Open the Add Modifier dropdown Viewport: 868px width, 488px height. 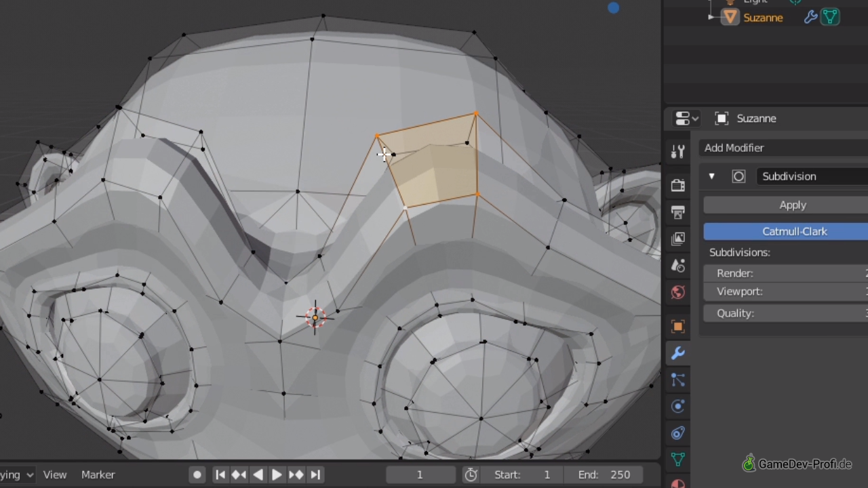tap(785, 148)
